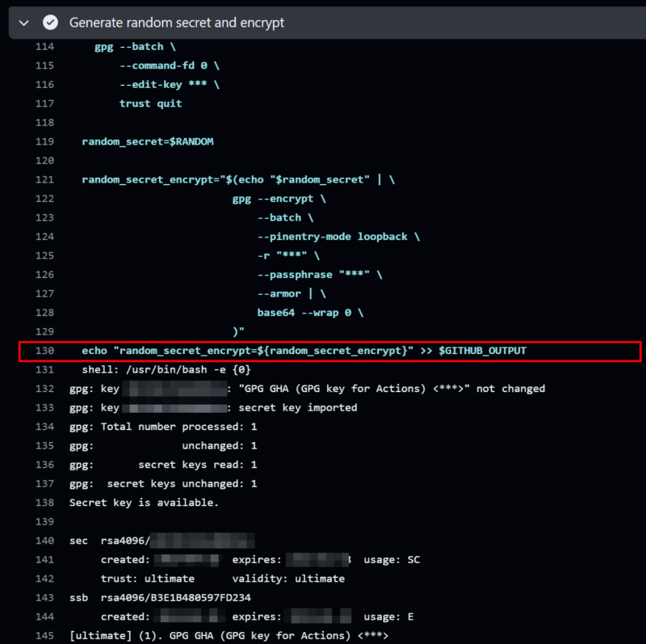The image size is (646, 644).
Task: Collapse the step using the chevron arrow
Action: pos(24,23)
